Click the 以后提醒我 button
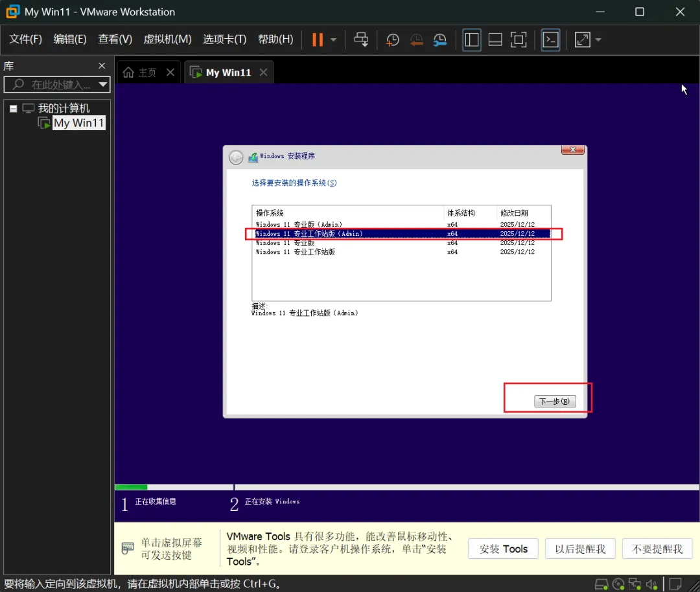The height and width of the screenshot is (592, 700). (x=580, y=549)
